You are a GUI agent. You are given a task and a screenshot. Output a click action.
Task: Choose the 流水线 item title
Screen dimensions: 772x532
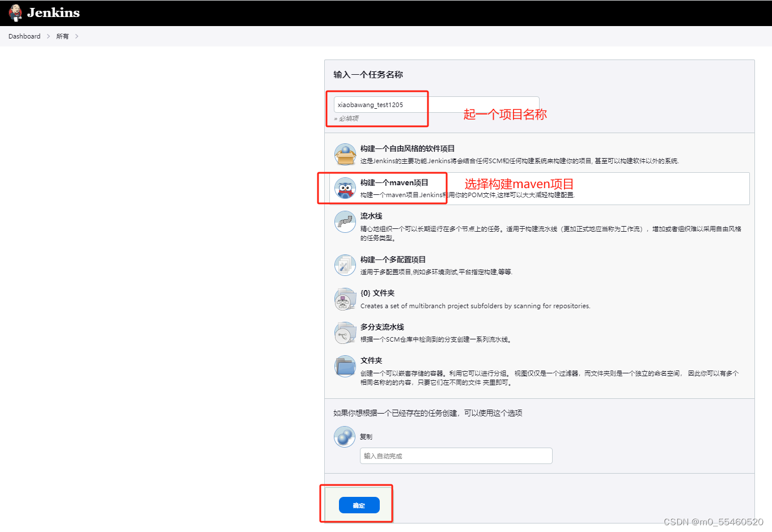coord(371,216)
